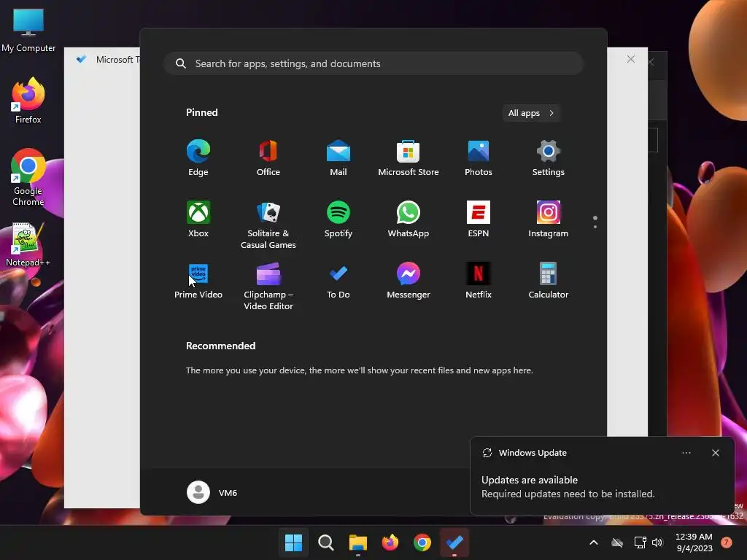Expand the All apps list
747x560 pixels.
pos(531,113)
